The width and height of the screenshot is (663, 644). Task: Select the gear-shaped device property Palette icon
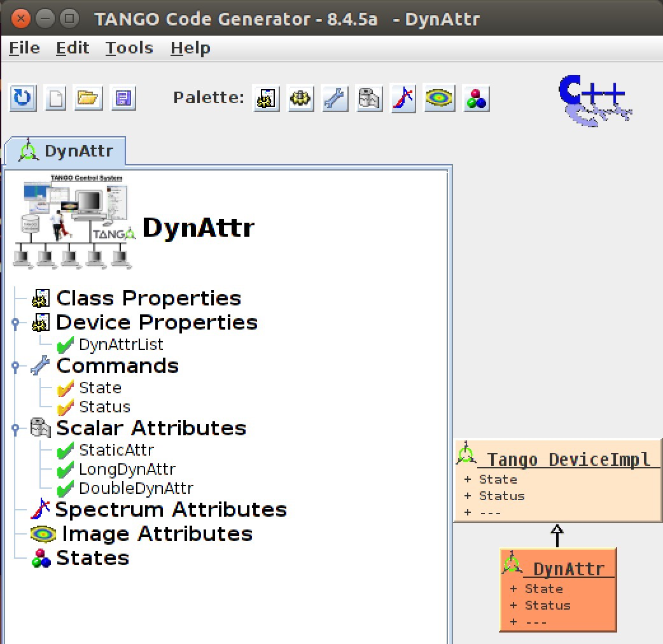click(x=300, y=99)
